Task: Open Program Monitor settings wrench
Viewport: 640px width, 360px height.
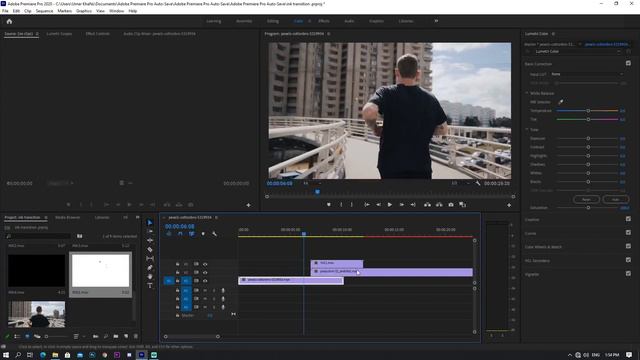Action: [478, 183]
